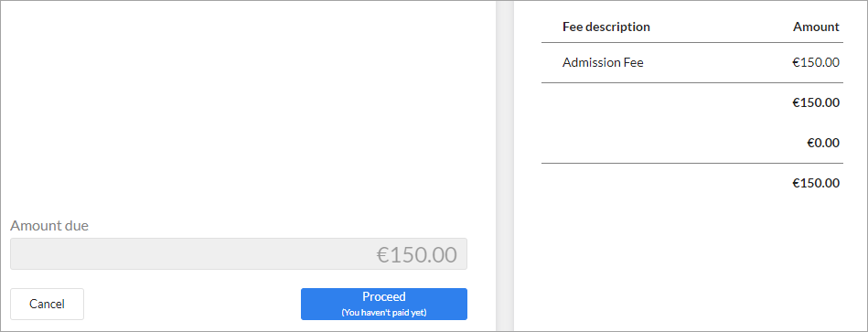Image resolution: width=868 pixels, height=332 pixels.
Task: Click the final total €150.00 at bottom
Action: 816,183
